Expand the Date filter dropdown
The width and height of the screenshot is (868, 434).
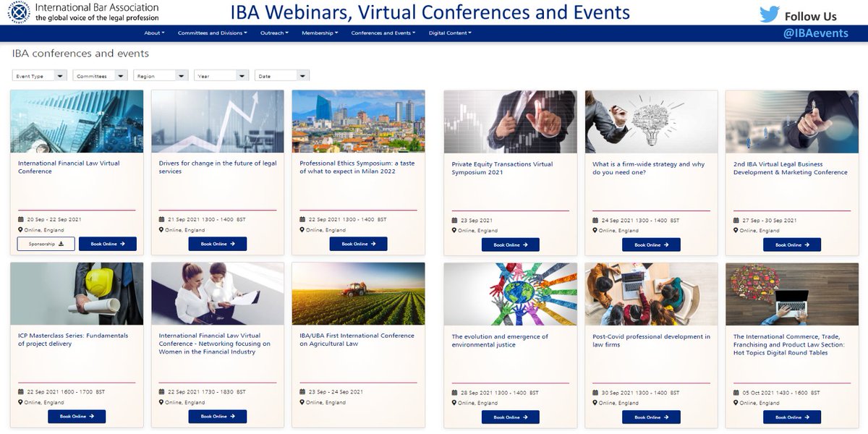tap(282, 75)
